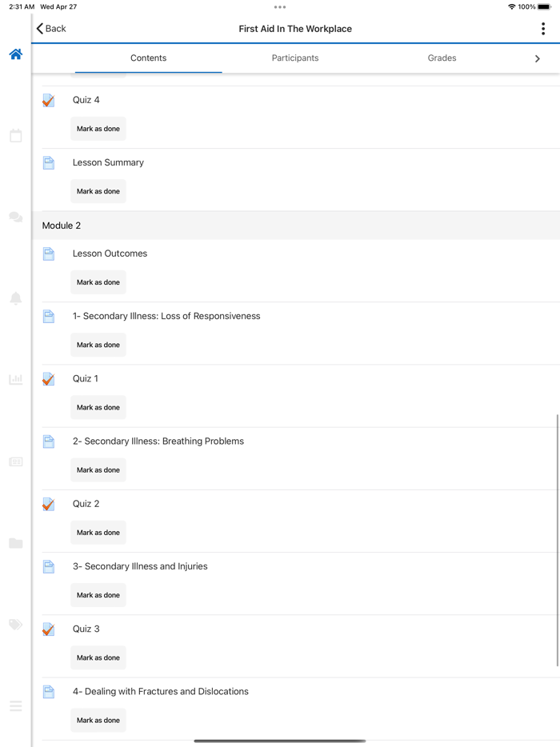Open 2- Secondary Illness: Breathing Problems lesson
Viewport: 560px width, 747px height.
coord(158,441)
